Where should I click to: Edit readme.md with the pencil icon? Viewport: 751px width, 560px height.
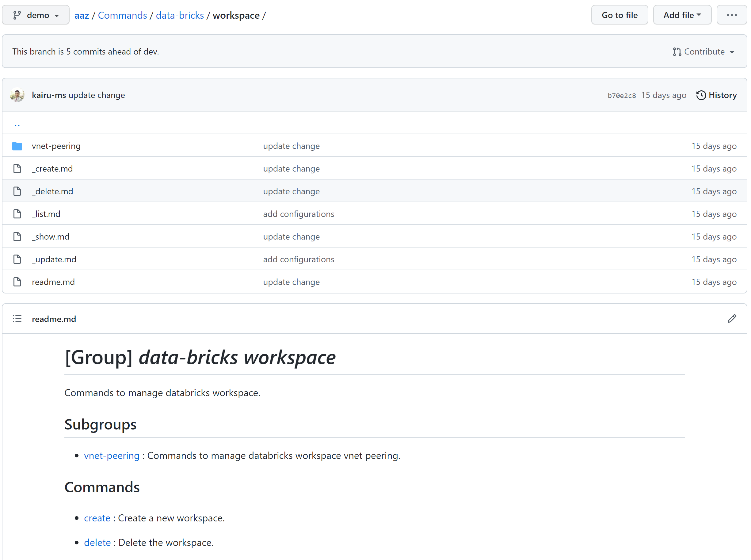[732, 319]
